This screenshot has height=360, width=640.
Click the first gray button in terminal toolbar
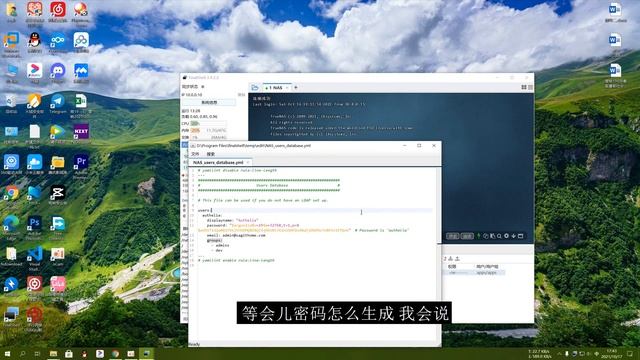click(x=452, y=236)
